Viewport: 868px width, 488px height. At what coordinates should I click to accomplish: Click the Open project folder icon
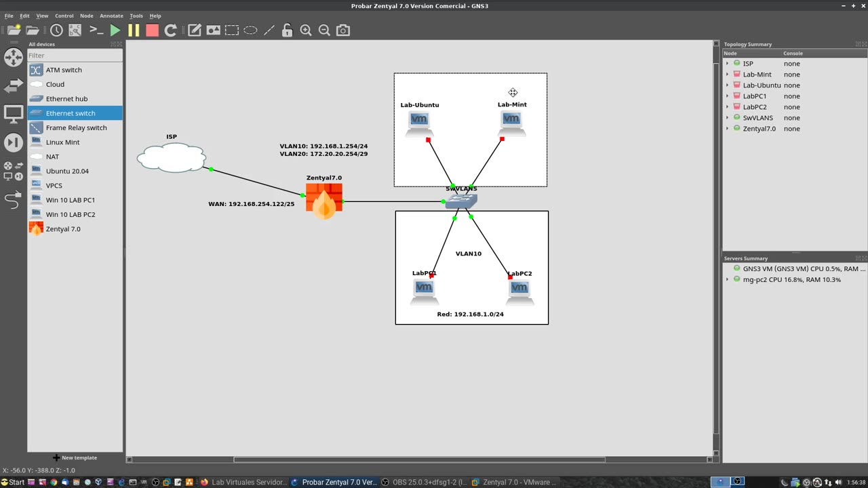click(33, 30)
